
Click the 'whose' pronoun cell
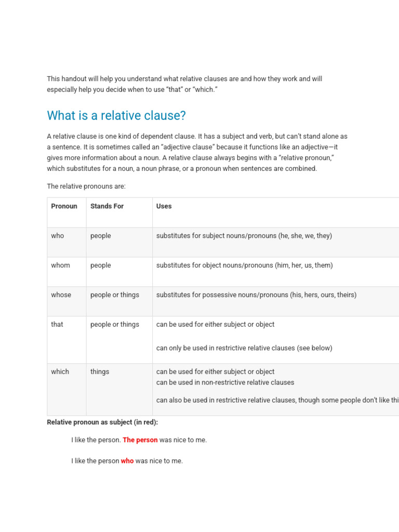click(x=61, y=295)
